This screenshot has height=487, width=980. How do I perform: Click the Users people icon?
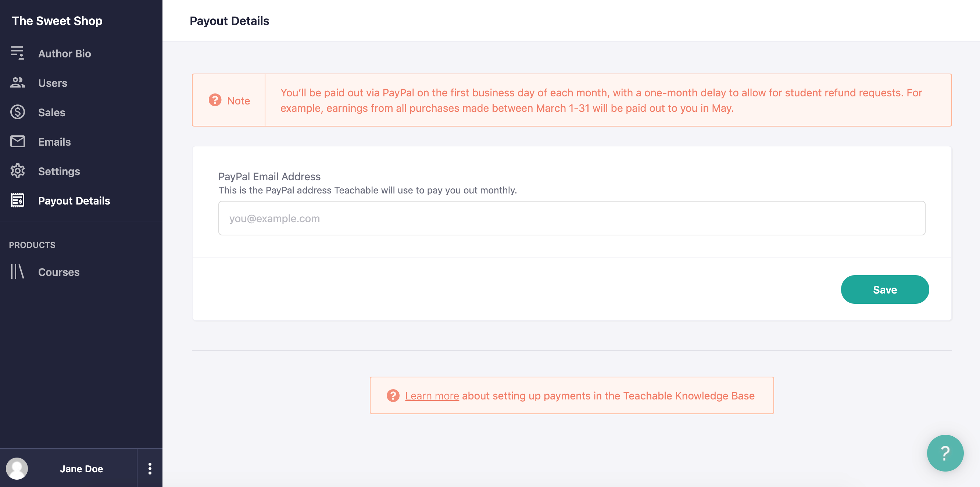coord(18,83)
